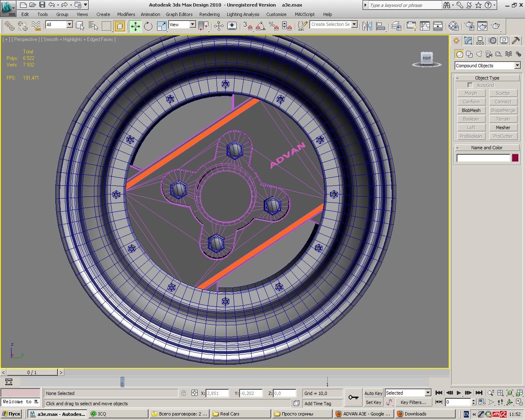Open the application 3DS menu button
This screenshot has height=420, width=525.
click(x=8, y=7)
